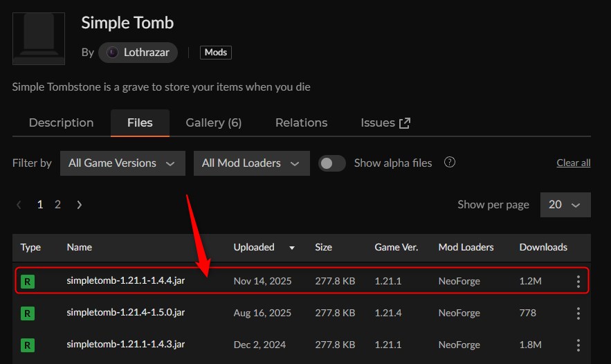Click the Mods category tag
The height and width of the screenshot is (364, 611).
click(216, 52)
